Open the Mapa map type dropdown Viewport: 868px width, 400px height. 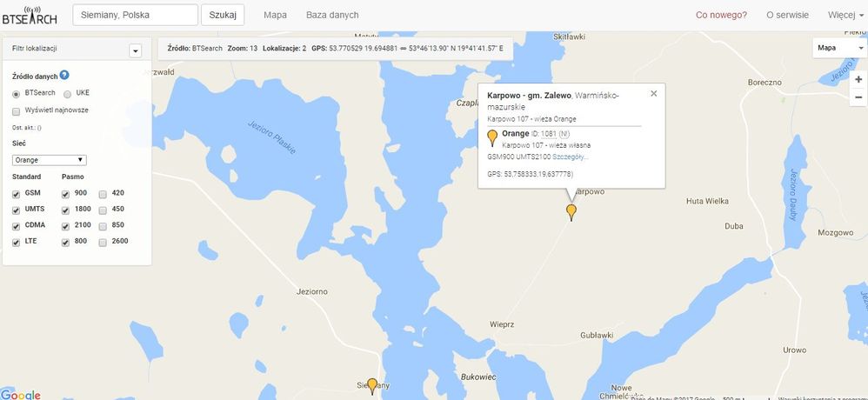(840, 48)
